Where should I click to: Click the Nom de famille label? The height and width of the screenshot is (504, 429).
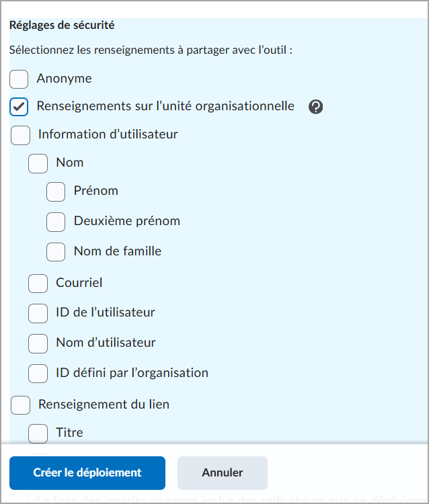coord(118,251)
